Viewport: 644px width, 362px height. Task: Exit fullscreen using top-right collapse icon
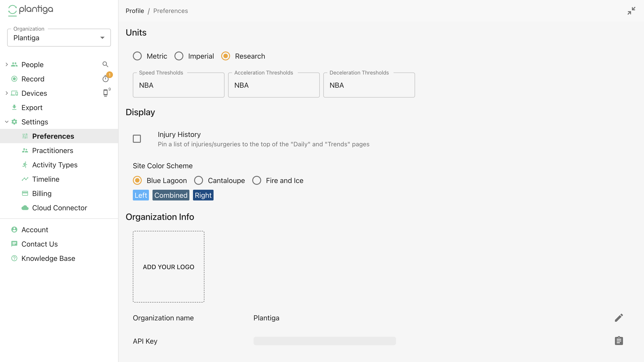631,11
